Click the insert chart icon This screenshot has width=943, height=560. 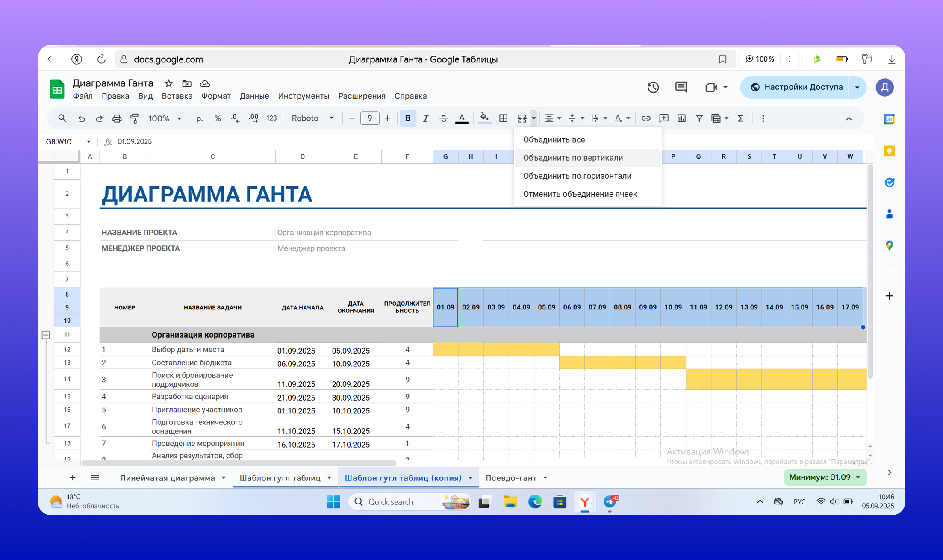click(681, 118)
